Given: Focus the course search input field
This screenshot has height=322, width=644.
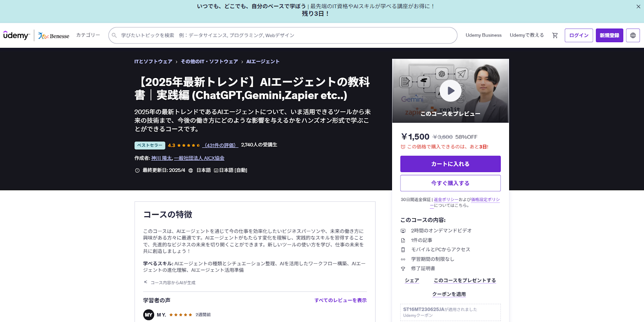Looking at the screenshot, I should [283, 35].
